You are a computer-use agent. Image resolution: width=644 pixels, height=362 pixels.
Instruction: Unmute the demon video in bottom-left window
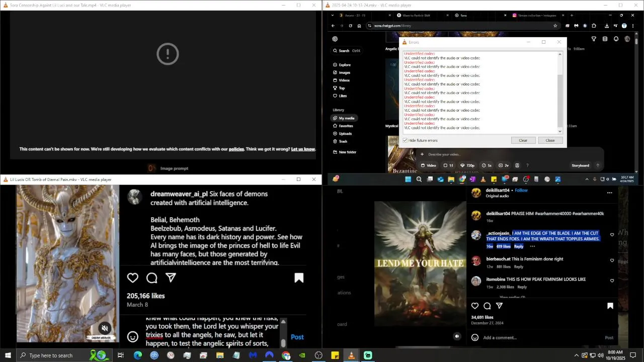tap(105, 328)
